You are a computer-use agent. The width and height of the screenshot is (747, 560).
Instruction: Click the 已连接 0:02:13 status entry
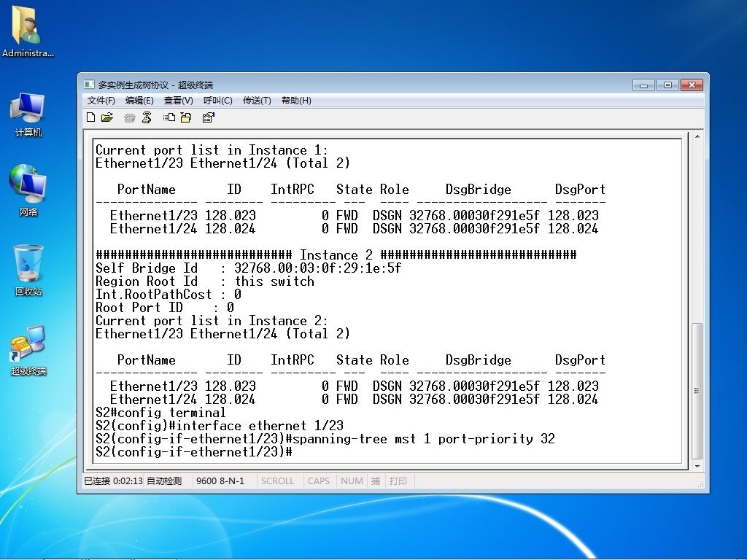113,481
